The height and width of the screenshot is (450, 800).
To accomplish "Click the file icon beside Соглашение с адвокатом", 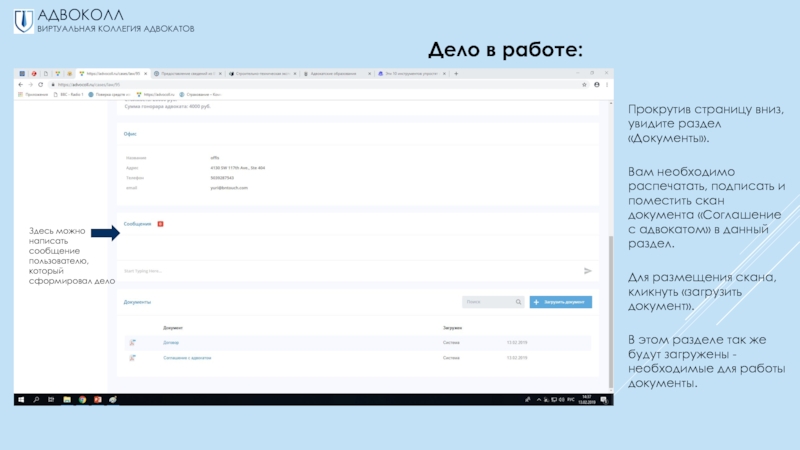I will [x=132, y=357].
